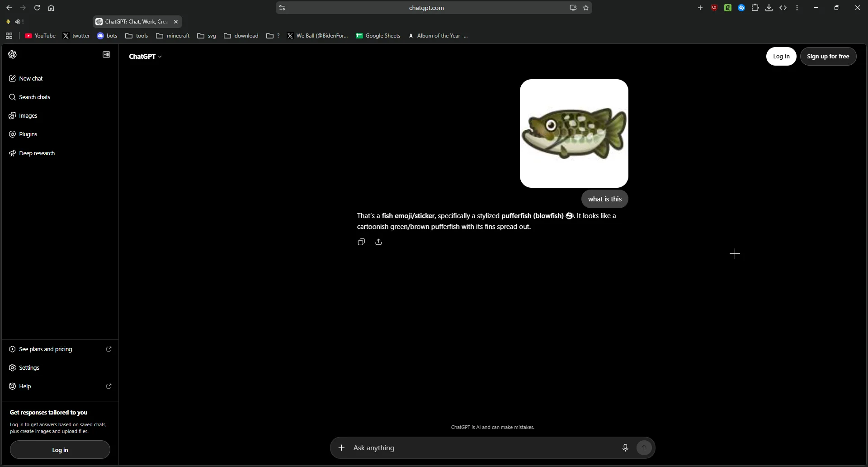Open the site information icon in address bar
Screen dimensions: 868x467
point(282,8)
